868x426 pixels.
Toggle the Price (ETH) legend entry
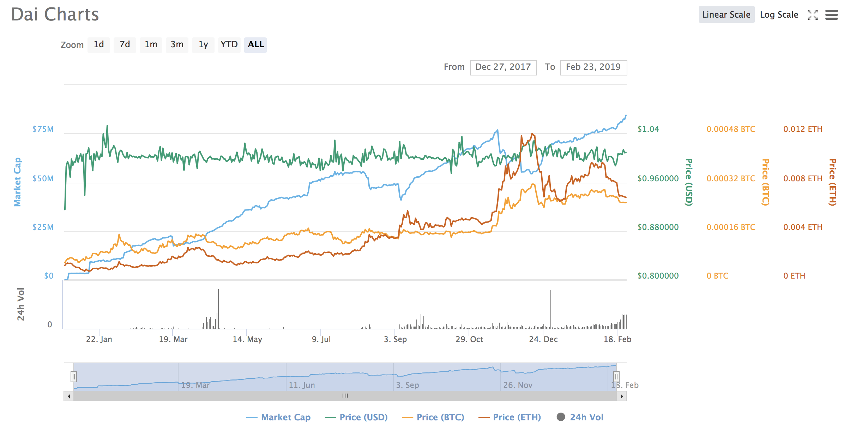coord(510,417)
